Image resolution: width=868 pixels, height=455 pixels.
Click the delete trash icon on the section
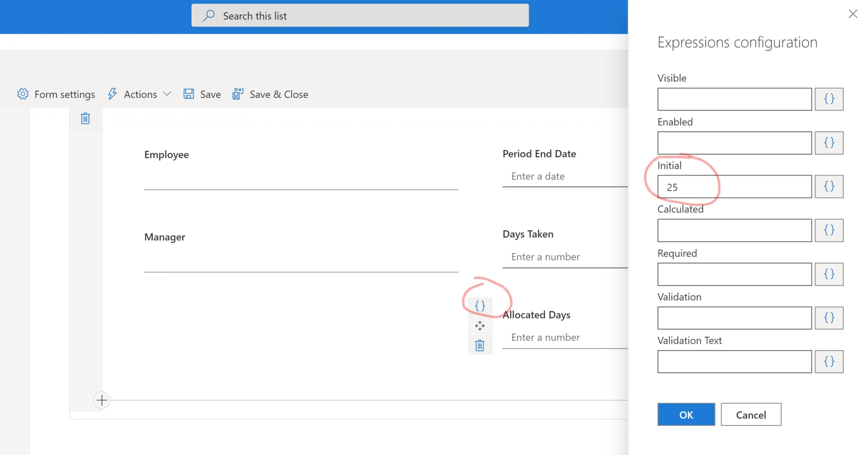click(x=85, y=118)
